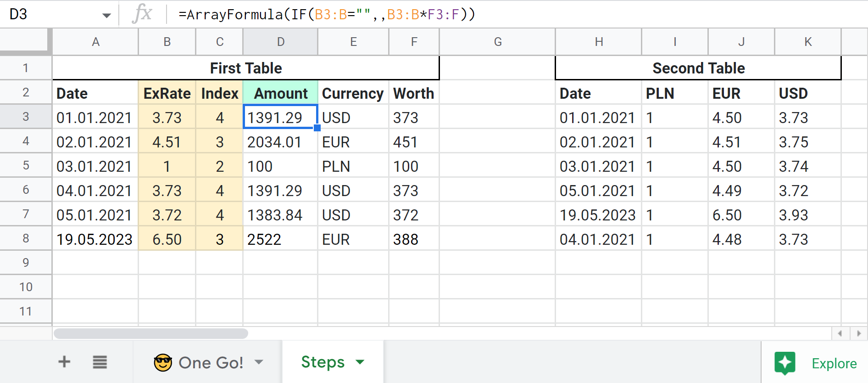Click the EUR header cell in Second Table
The height and width of the screenshot is (383, 868).
tap(741, 93)
